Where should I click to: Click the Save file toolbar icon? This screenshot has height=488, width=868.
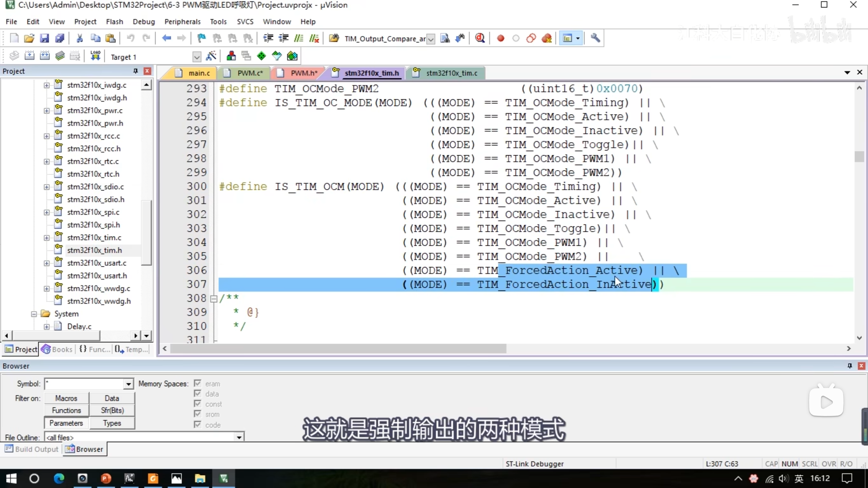coord(44,38)
